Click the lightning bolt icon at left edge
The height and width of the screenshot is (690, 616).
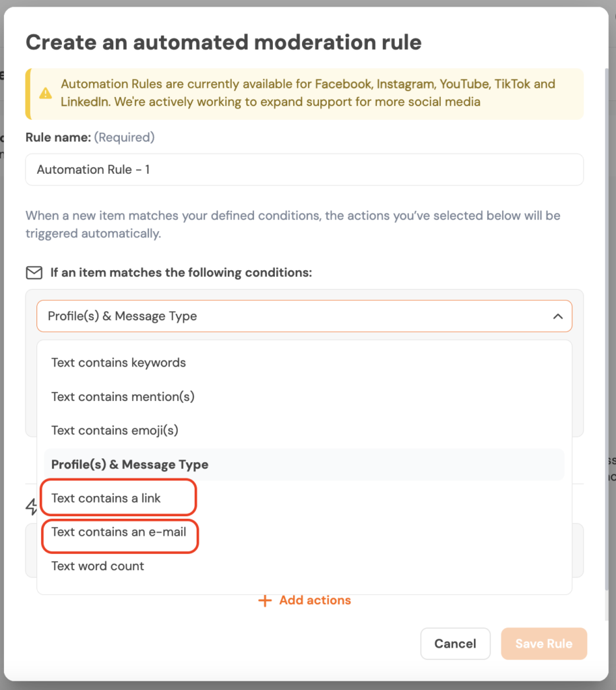(x=31, y=507)
